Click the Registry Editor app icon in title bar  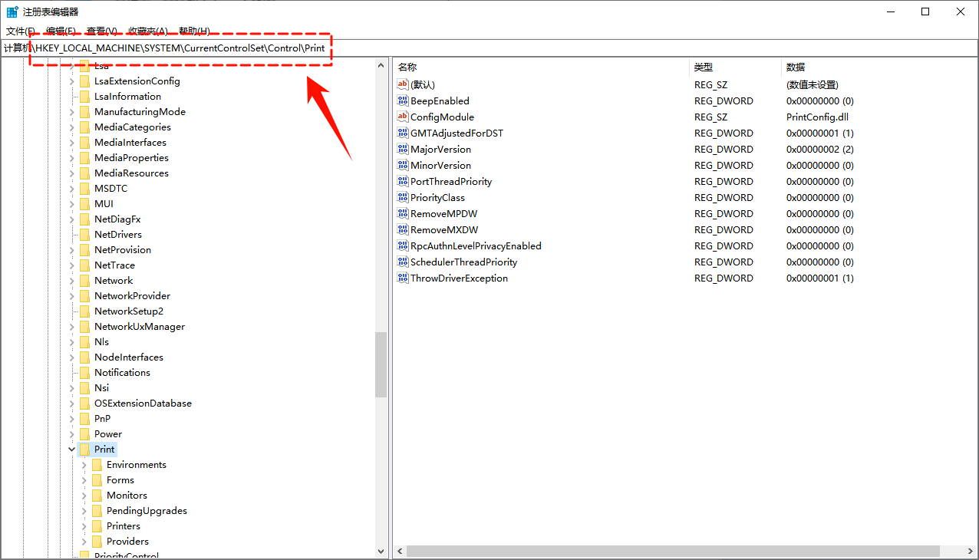click(12, 12)
